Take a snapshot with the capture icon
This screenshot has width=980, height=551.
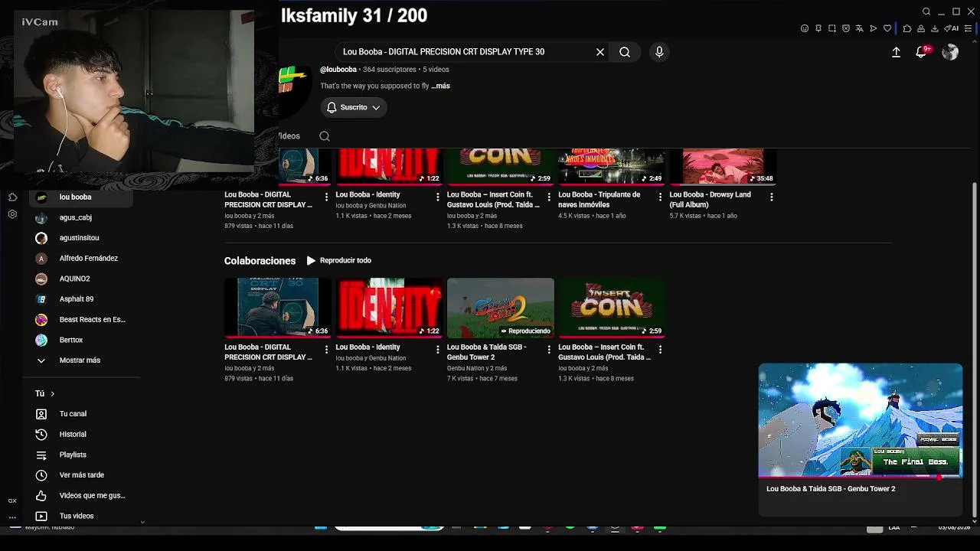(832, 28)
